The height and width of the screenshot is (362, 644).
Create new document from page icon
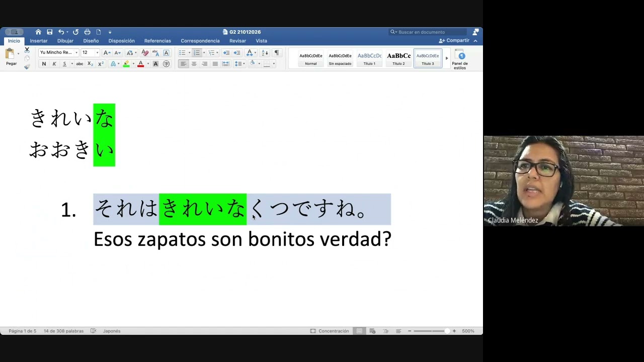pos(99,32)
